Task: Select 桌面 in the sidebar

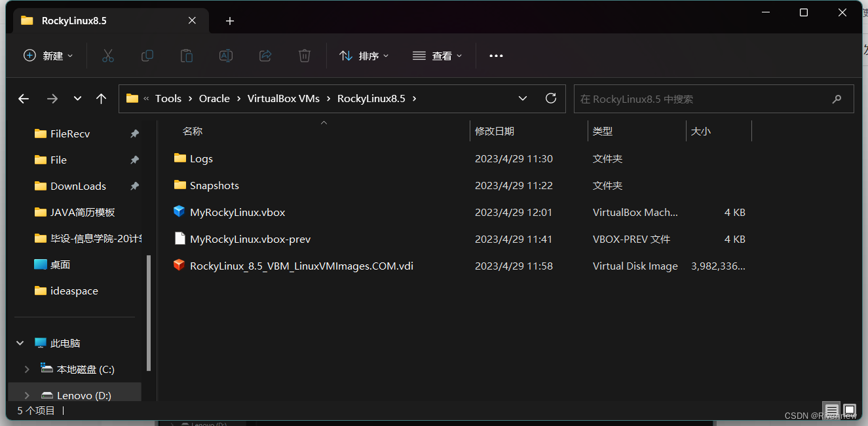Action: pyautogui.click(x=60, y=264)
